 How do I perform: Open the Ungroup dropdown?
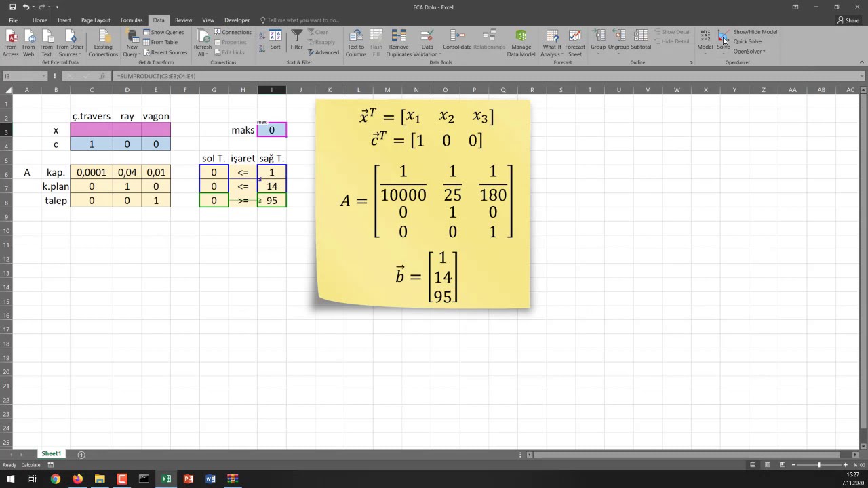point(618,42)
